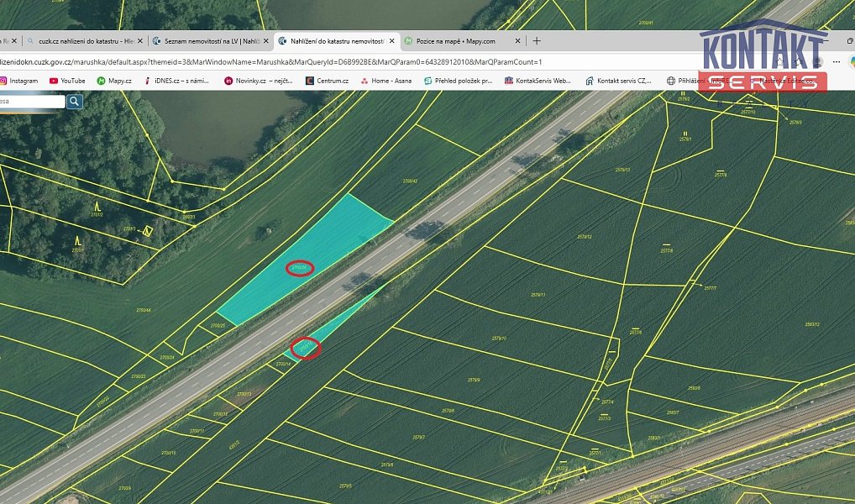855x504 pixels.
Task: Click the map search magnifier button
Action: (x=75, y=102)
